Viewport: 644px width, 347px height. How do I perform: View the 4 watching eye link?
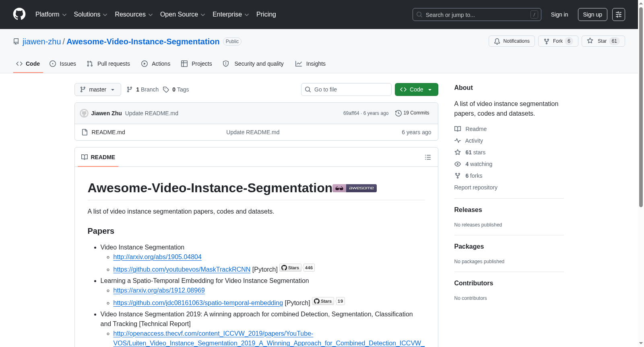point(473,164)
